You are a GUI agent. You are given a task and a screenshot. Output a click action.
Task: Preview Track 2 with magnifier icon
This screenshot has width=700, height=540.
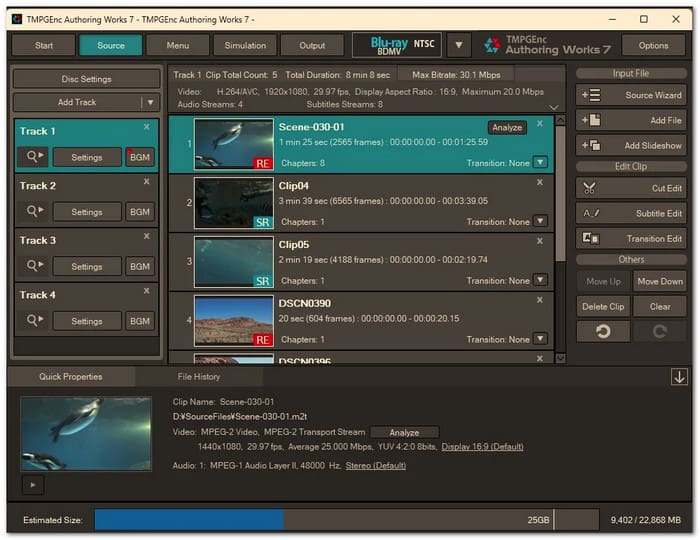coord(33,211)
